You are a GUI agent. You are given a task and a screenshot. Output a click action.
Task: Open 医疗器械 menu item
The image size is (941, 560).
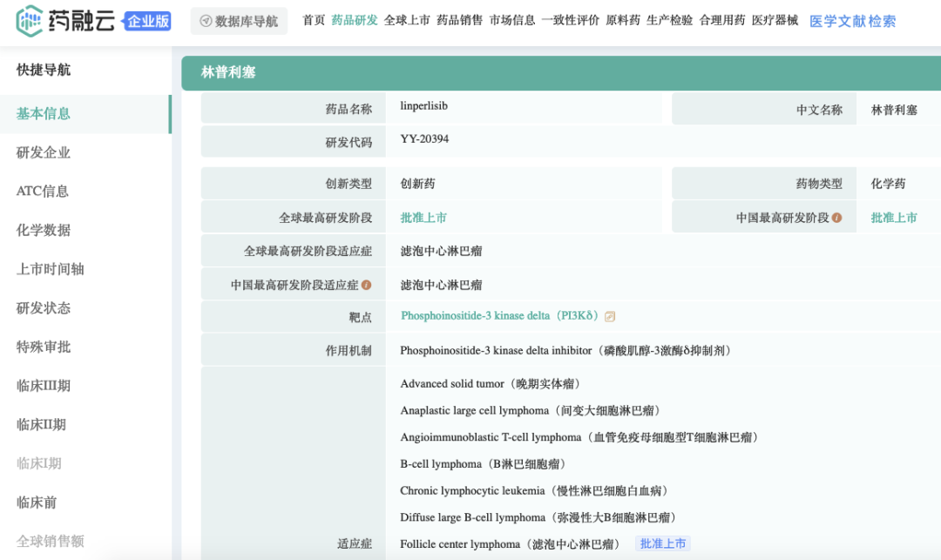[775, 20]
